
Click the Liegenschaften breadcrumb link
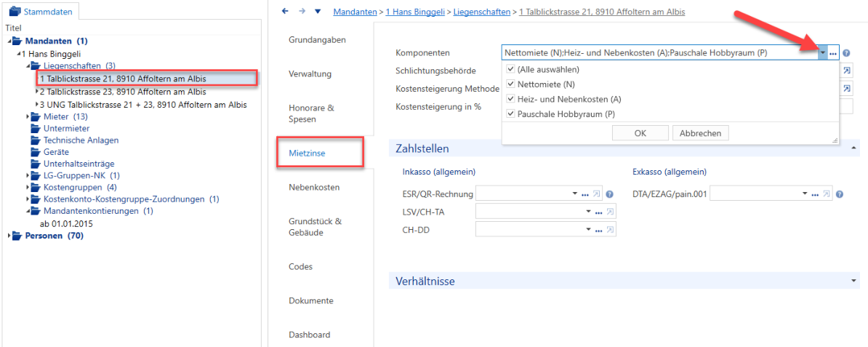[481, 11]
